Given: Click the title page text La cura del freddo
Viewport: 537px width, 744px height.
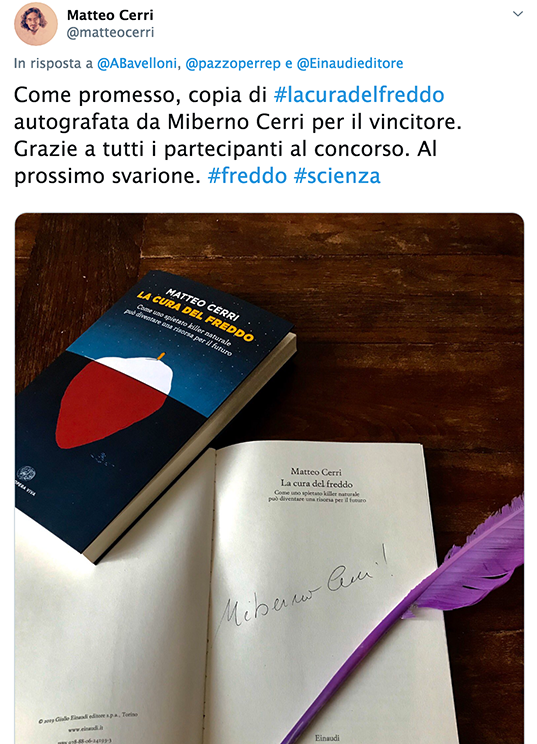Looking at the screenshot, I should tap(317, 484).
